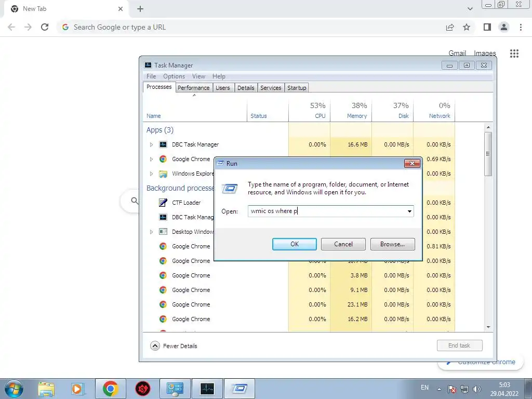Click Task Manager icon in the taskbar

207,389
